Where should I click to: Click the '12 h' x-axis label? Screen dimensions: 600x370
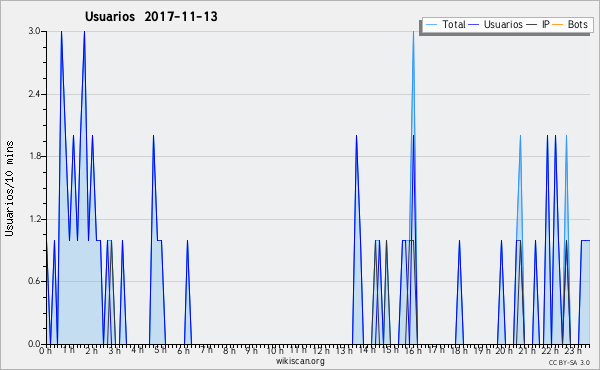321,350
